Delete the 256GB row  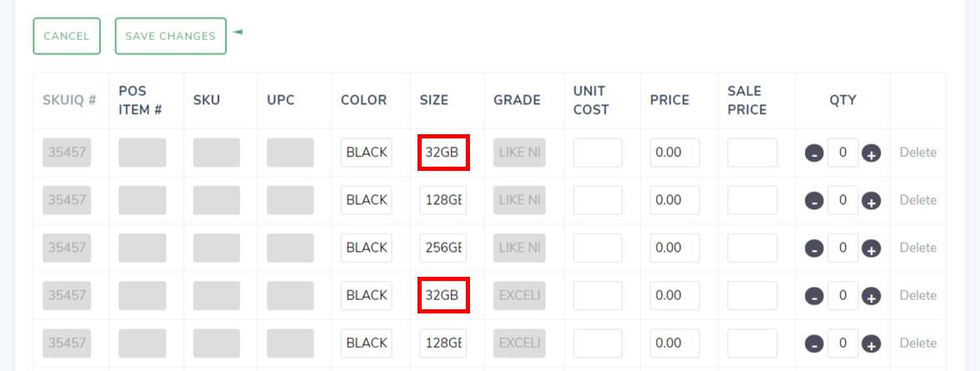917,248
